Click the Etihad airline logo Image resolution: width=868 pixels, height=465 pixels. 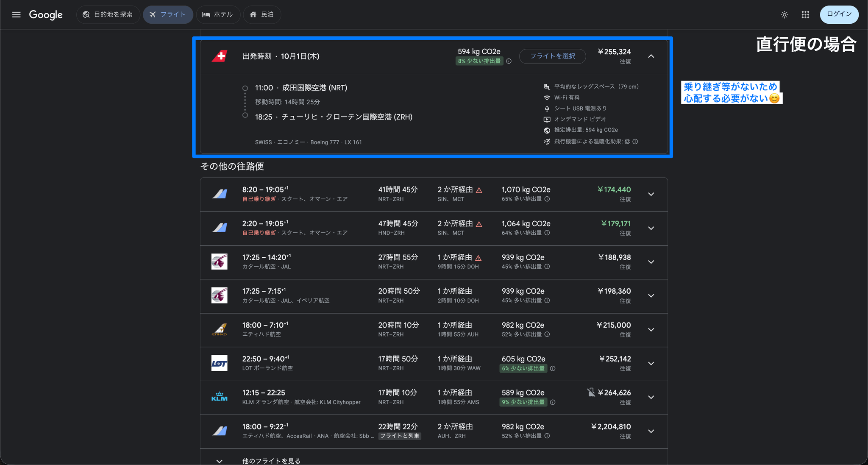[x=220, y=329]
